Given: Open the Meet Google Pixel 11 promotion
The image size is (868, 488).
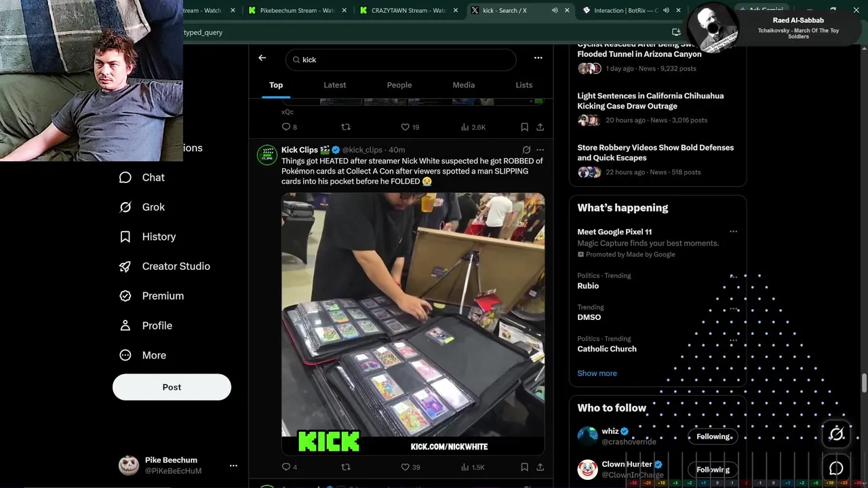Looking at the screenshot, I should (x=614, y=232).
